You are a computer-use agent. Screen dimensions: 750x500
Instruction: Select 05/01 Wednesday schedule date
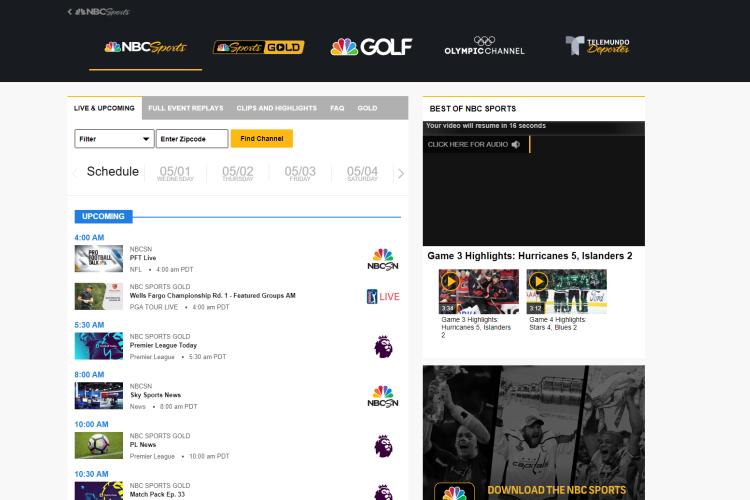coord(175,173)
